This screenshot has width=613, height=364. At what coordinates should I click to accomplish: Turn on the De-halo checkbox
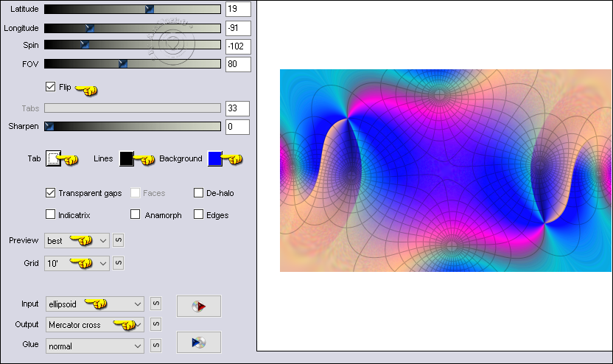coord(198,193)
